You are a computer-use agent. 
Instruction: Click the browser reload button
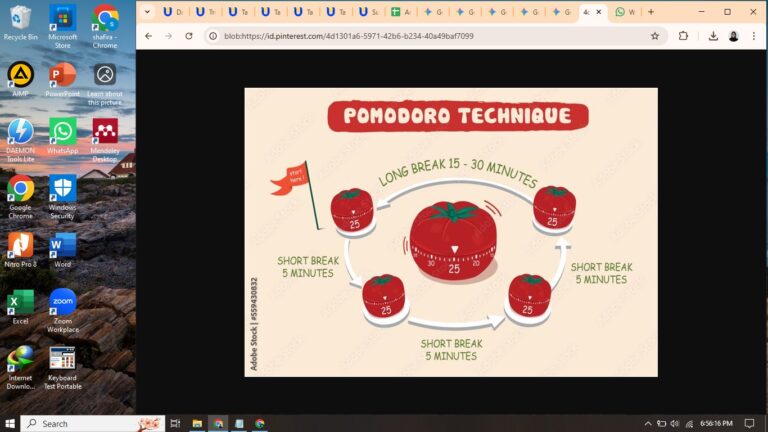click(x=187, y=36)
